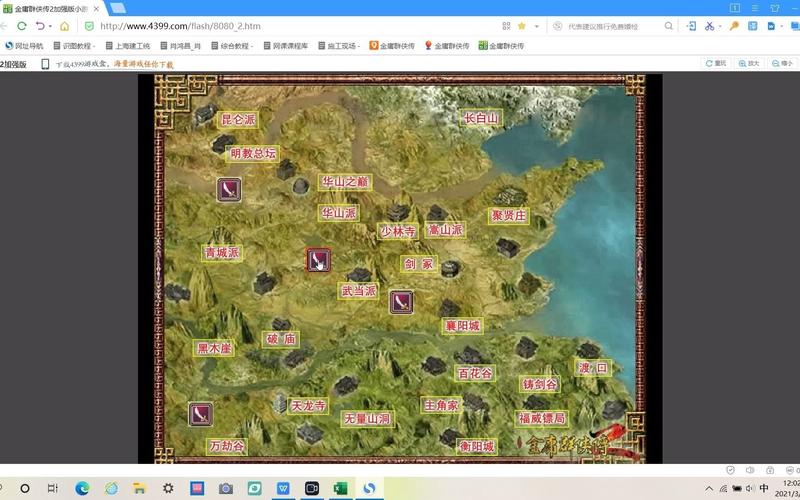This screenshot has width=800, height=500.
Task: Select 长白山 map location
Action: (x=481, y=118)
